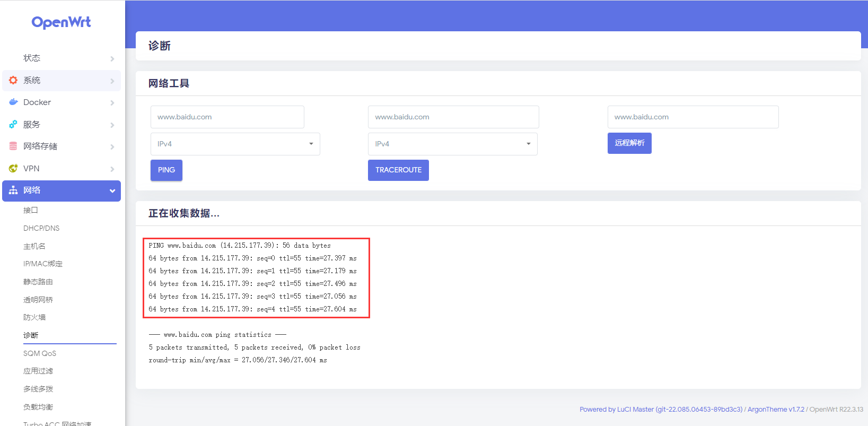This screenshot has width=868, height=426.
Task: Expand the 系统 menu chevron
Action: [x=112, y=81]
